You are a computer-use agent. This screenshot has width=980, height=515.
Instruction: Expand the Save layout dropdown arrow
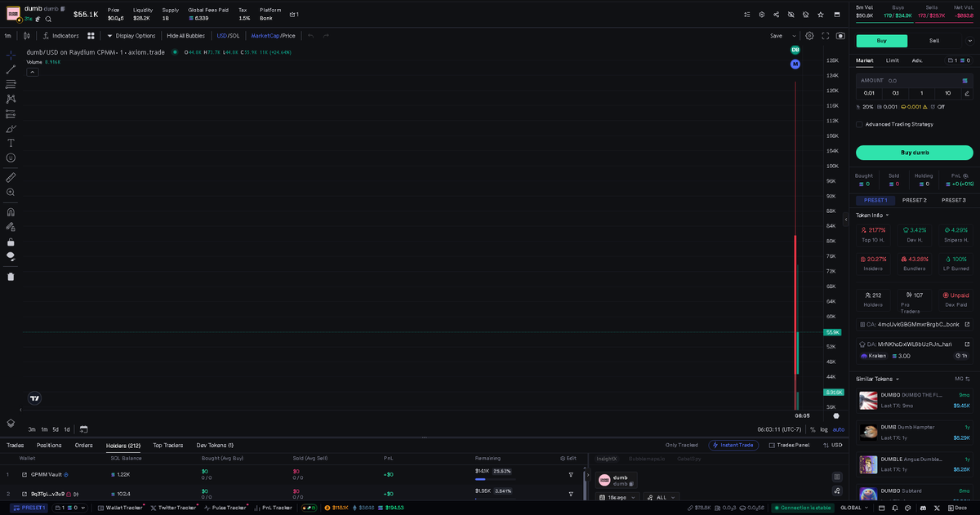click(x=794, y=36)
